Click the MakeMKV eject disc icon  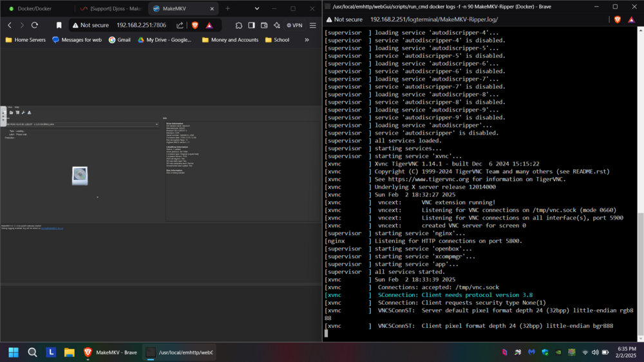[x=29, y=113]
